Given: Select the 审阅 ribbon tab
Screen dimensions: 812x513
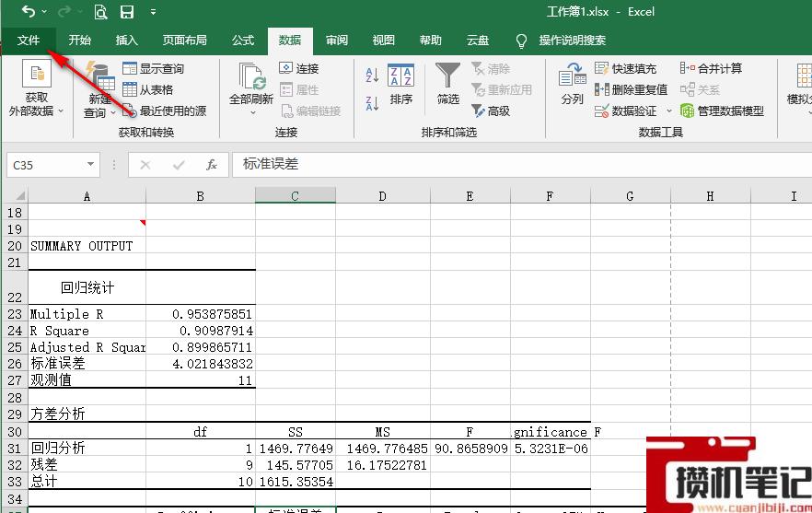Looking at the screenshot, I should (337, 41).
